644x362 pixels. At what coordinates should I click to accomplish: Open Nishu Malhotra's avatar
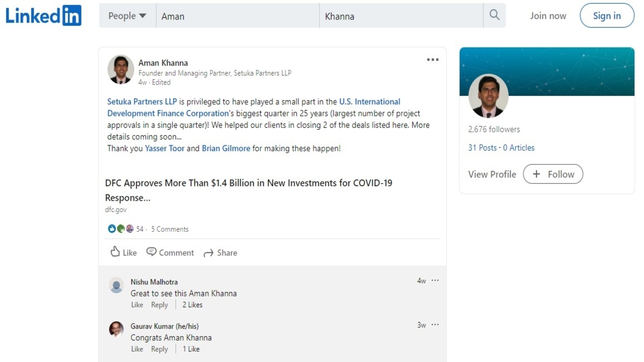116,285
